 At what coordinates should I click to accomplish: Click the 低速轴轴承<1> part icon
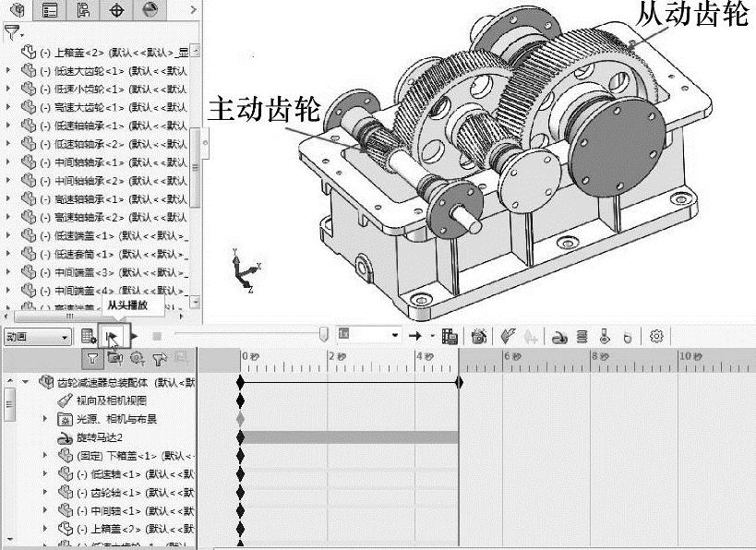pyautogui.click(x=29, y=126)
